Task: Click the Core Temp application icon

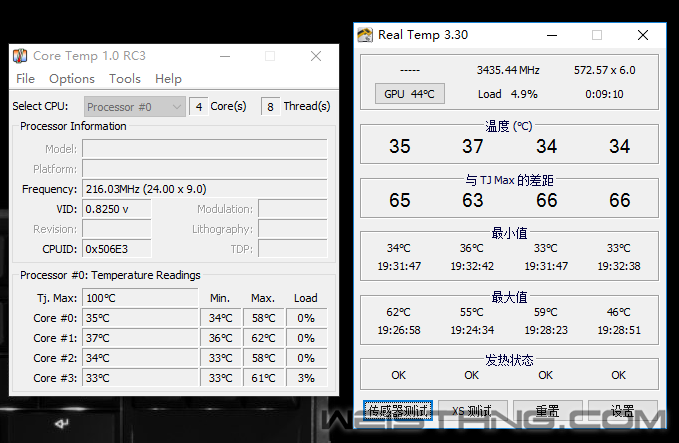Action: (20, 56)
